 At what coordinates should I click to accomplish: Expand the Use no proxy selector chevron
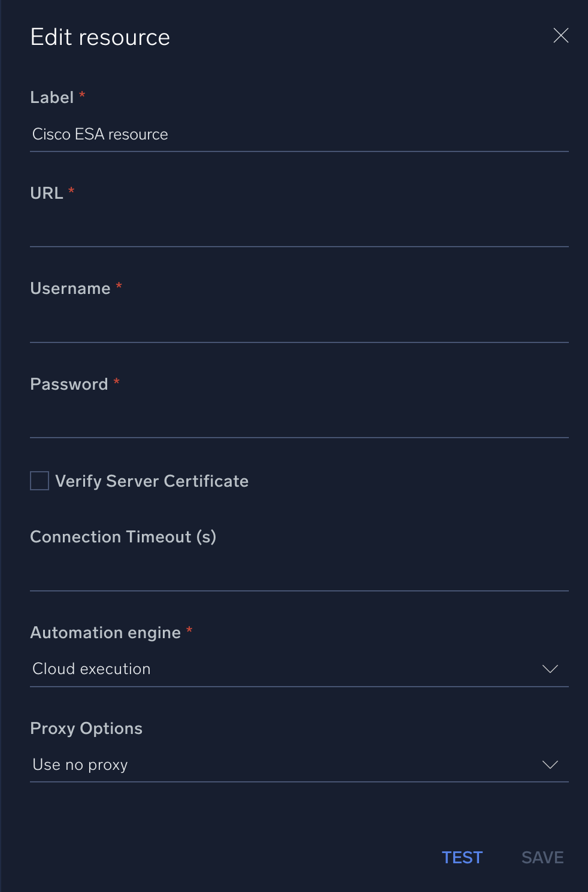(x=550, y=764)
